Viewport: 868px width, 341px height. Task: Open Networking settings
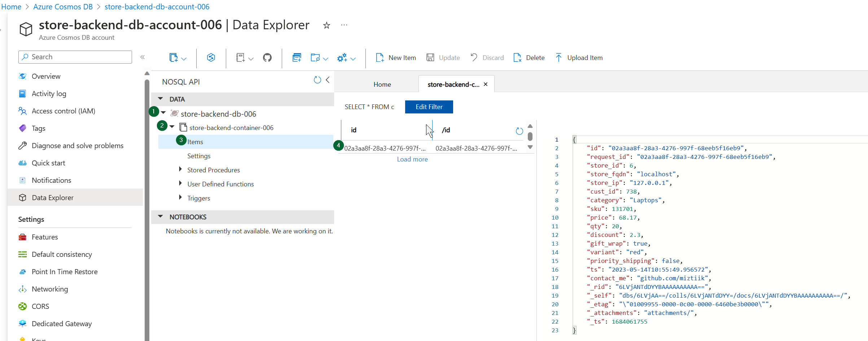point(50,289)
